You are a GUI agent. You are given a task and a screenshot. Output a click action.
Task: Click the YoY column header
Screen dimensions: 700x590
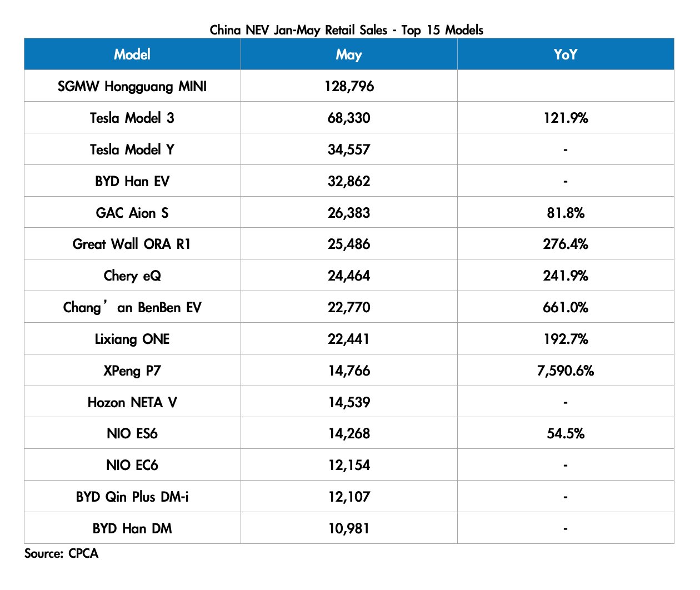pos(566,54)
